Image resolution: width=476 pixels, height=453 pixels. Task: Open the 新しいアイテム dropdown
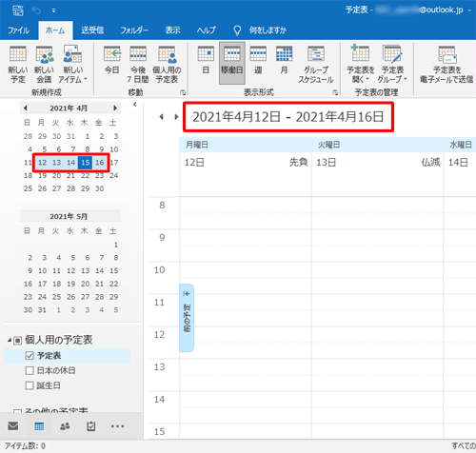pos(72,65)
